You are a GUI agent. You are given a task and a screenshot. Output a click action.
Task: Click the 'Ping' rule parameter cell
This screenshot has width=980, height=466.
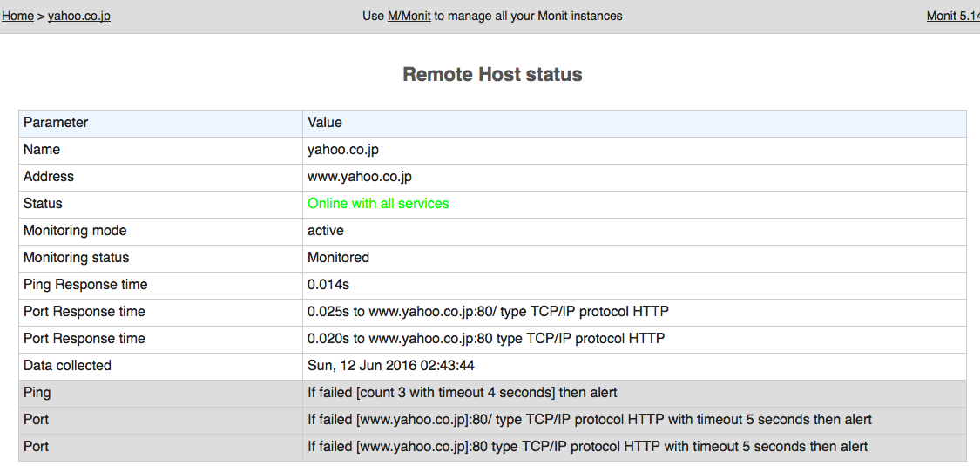(x=160, y=393)
